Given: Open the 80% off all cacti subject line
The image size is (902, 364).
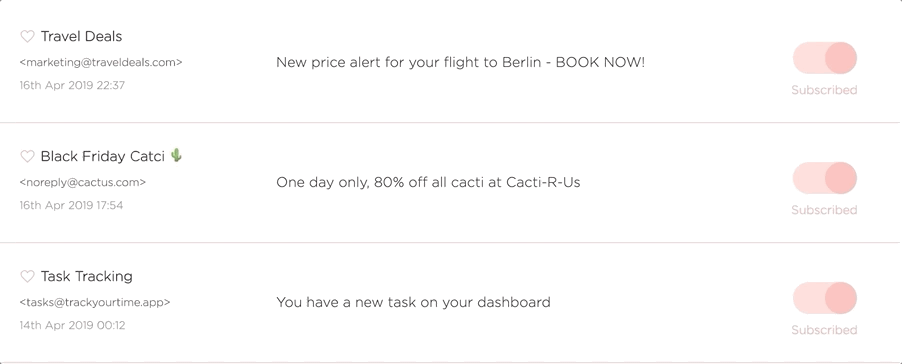Looking at the screenshot, I should click(x=428, y=182).
